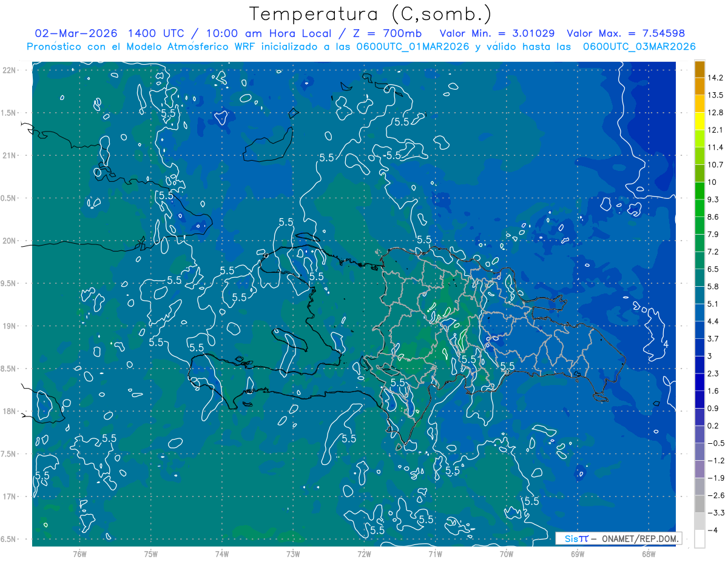This screenshot has height=562, width=728.
Task: Click the 9.5N latitude axis label
Action: [x=8, y=283]
